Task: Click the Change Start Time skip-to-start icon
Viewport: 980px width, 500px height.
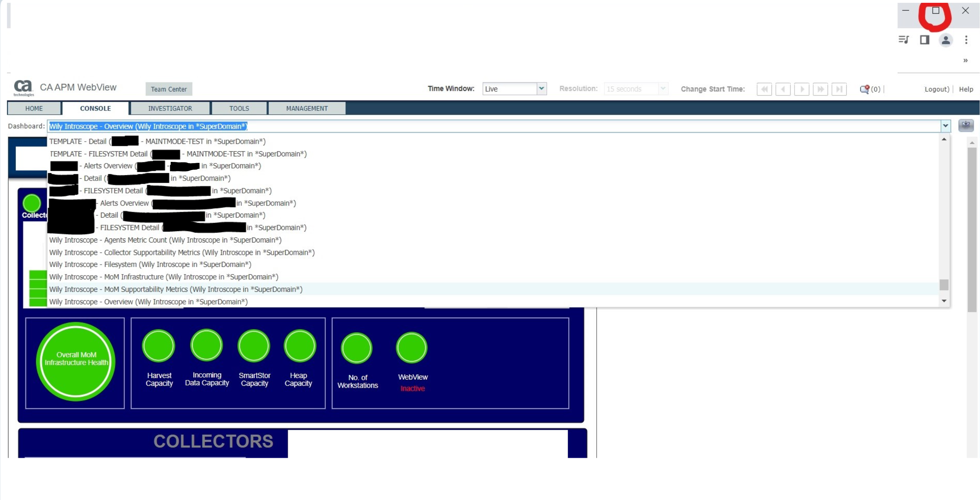Action: (x=764, y=89)
